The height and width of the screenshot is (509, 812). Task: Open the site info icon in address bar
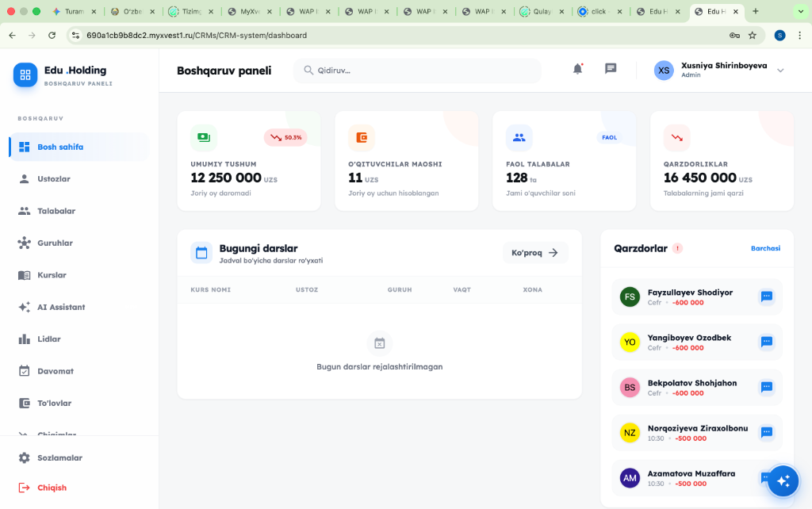click(x=75, y=35)
